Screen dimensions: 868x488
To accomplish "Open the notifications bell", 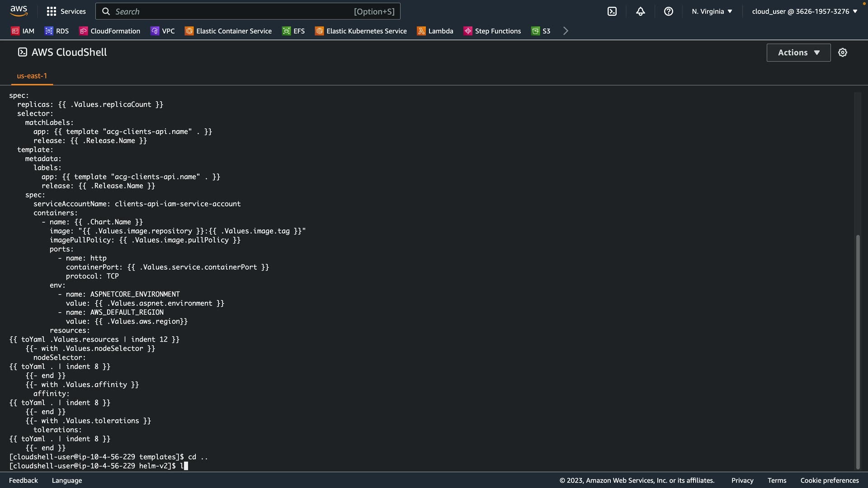I will point(640,11).
